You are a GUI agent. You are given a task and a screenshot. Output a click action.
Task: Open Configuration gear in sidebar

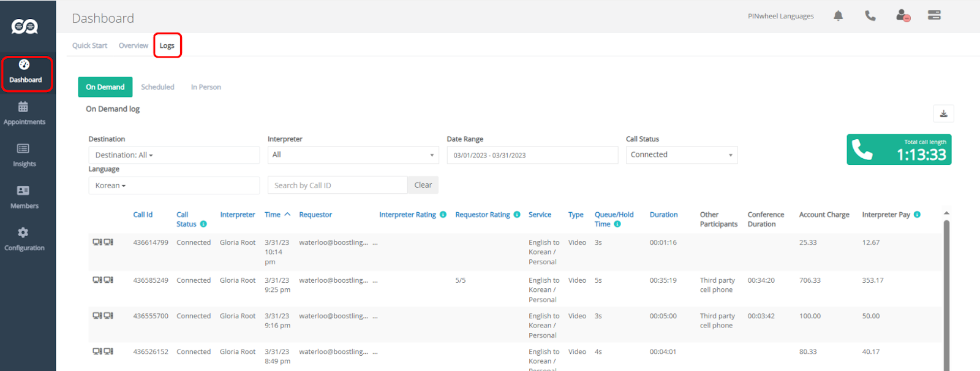(23, 232)
